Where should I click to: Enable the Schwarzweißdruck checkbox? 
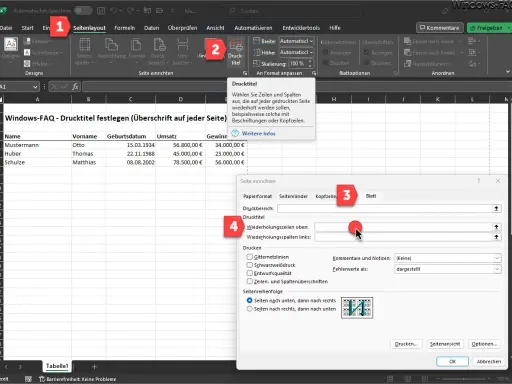[249, 265]
